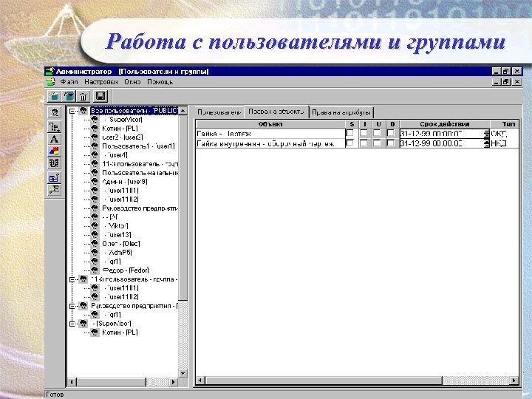Viewport: 532px width, 399px height.
Task: Click the table horizontal scroll-right arrow
Action: point(514,381)
